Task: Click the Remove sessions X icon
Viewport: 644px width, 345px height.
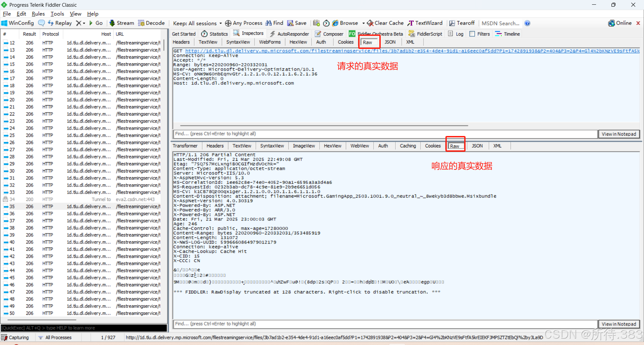Action: click(78, 23)
